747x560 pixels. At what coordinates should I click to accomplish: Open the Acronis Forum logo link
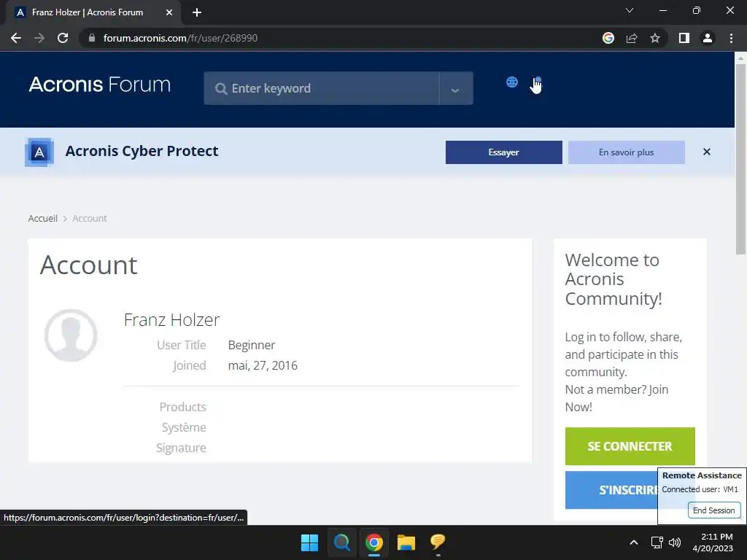pos(99,85)
